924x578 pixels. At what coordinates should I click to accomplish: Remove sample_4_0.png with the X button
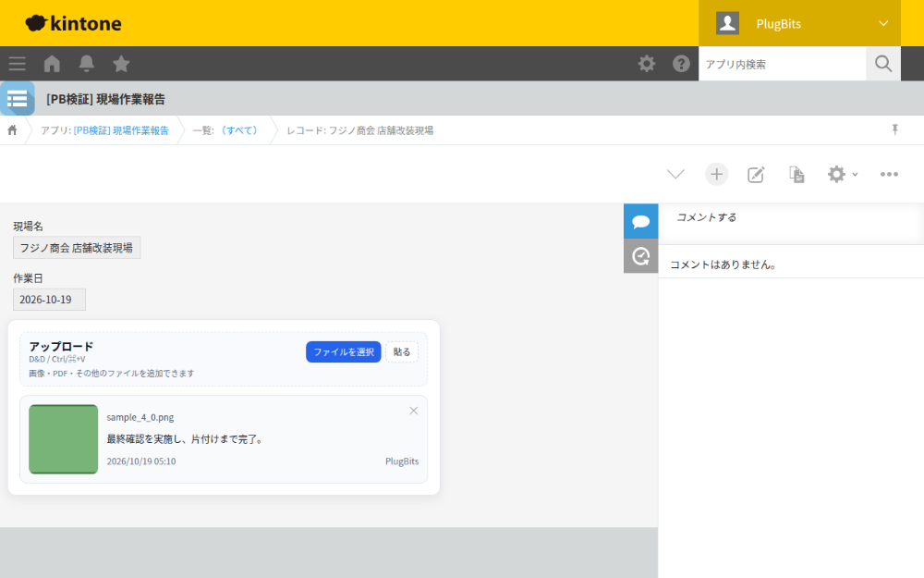[x=414, y=411]
